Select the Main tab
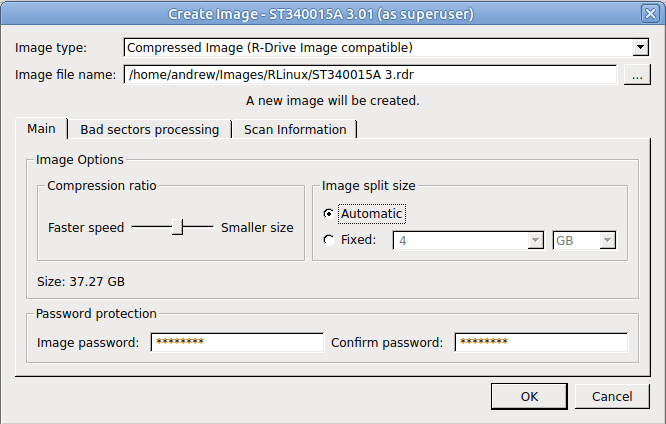 tap(41, 128)
